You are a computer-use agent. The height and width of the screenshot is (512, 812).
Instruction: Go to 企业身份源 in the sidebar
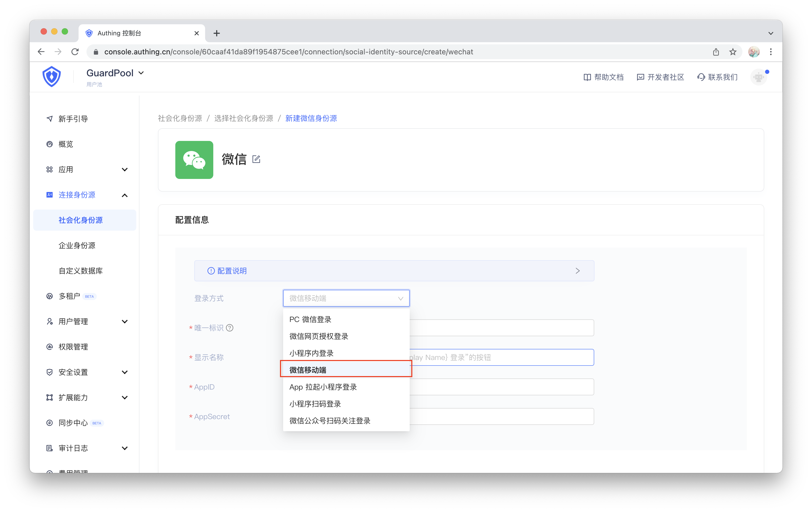tap(77, 245)
